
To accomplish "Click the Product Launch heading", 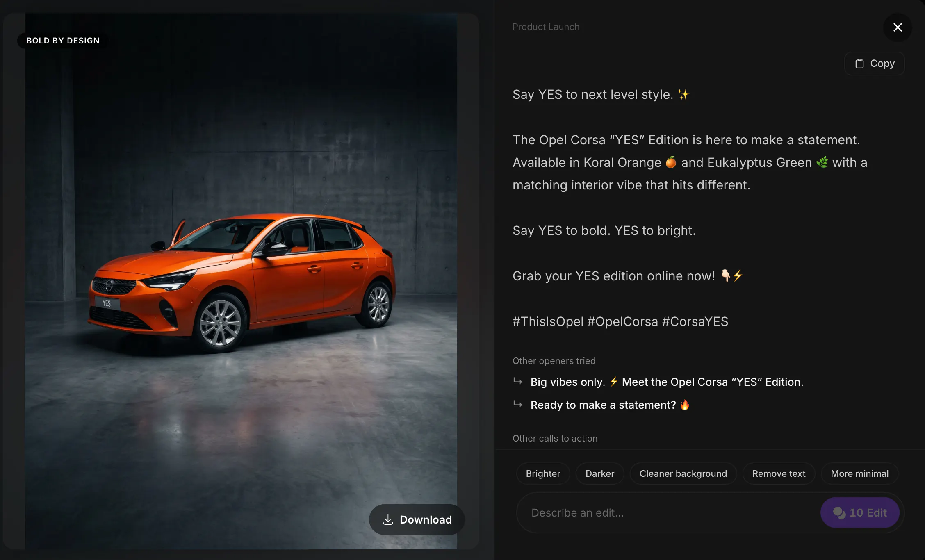I will click(x=546, y=27).
